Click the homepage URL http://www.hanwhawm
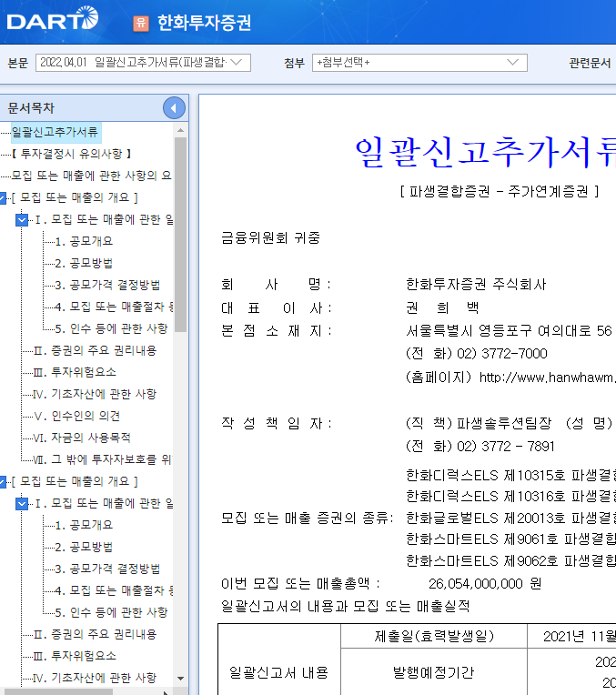Image resolution: width=616 pixels, height=695 pixels. (547, 378)
